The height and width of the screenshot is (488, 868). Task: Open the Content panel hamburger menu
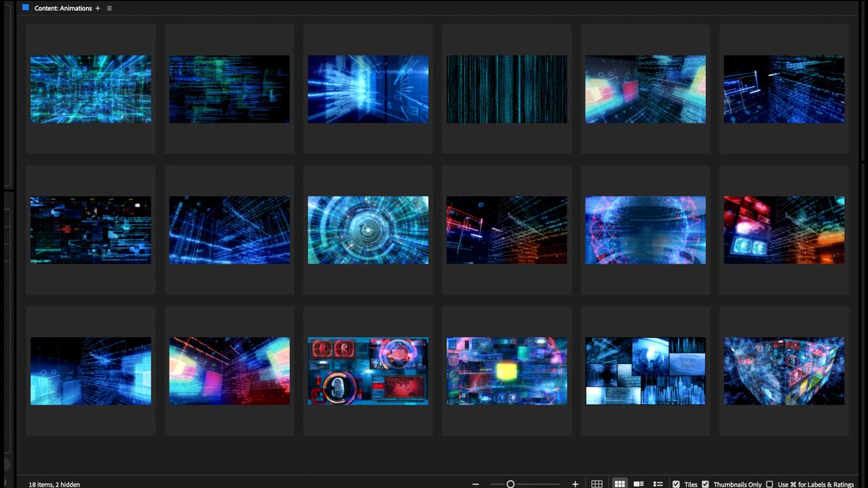point(109,8)
